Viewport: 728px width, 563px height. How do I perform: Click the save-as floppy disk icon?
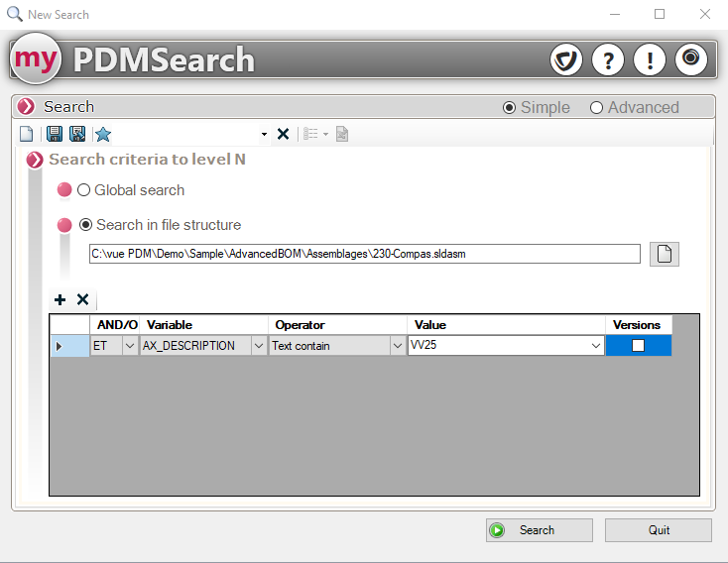(x=77, y=134)
